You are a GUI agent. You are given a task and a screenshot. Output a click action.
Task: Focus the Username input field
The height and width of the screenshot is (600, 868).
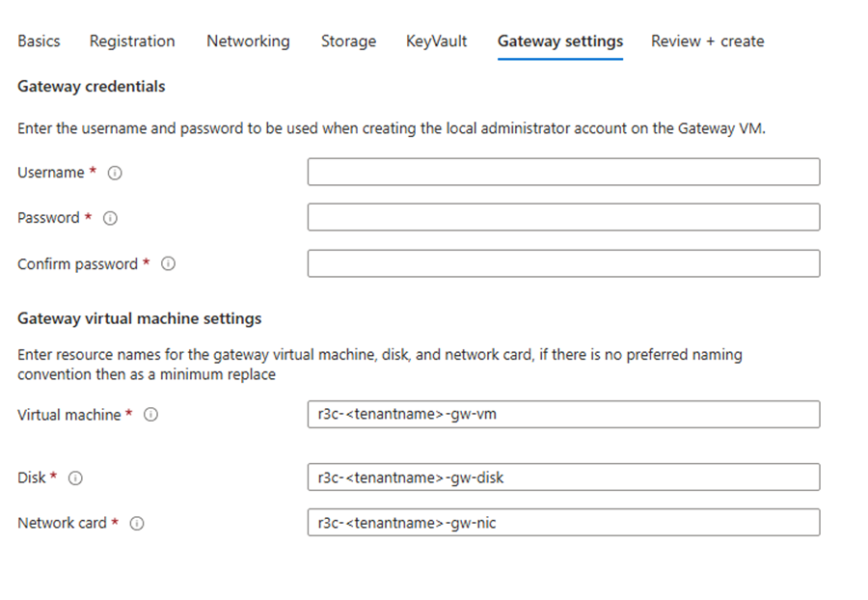pyautogui.click(x=563, y=172)
